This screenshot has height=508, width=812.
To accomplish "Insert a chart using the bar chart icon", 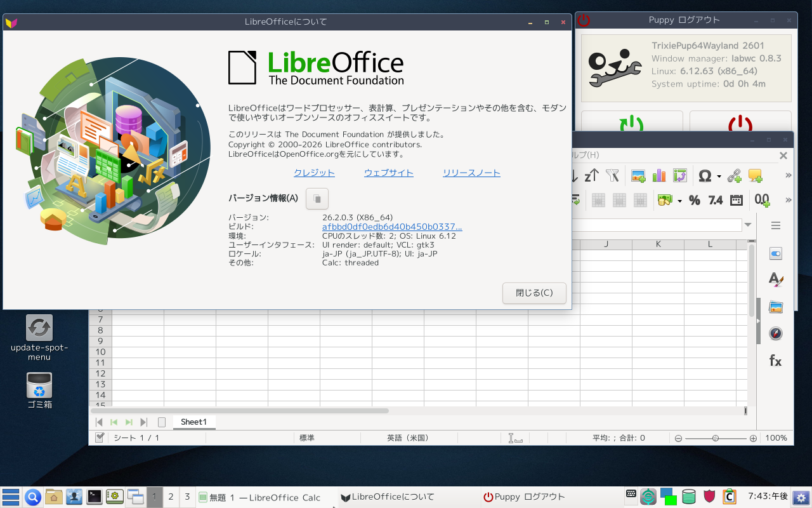I will click(x=659, y=176).
